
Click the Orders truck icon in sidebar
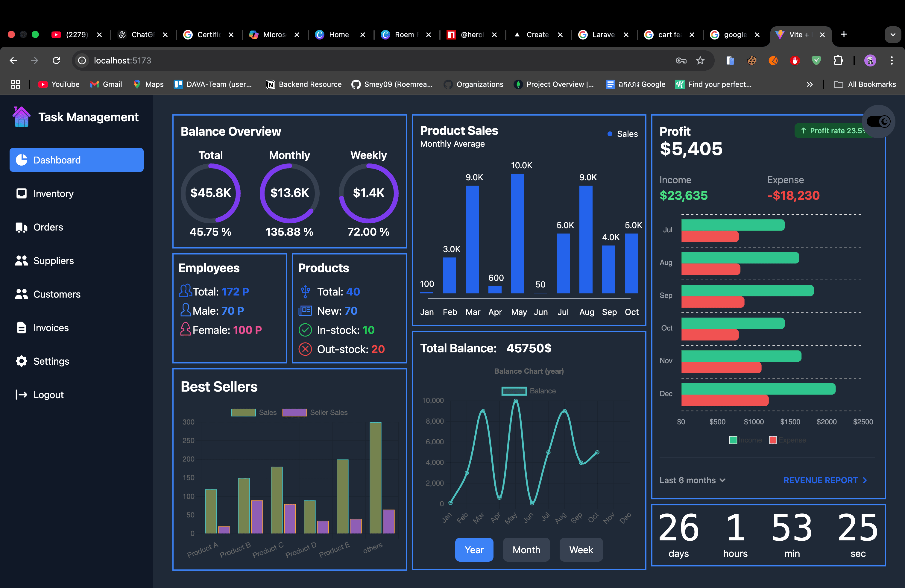click(x=21, y=227)
